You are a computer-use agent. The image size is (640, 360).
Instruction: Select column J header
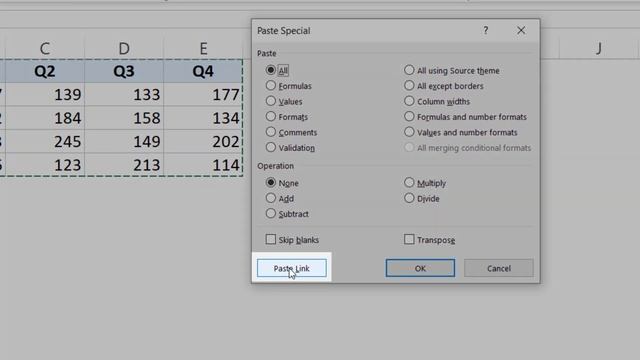[x=599, y=49]
